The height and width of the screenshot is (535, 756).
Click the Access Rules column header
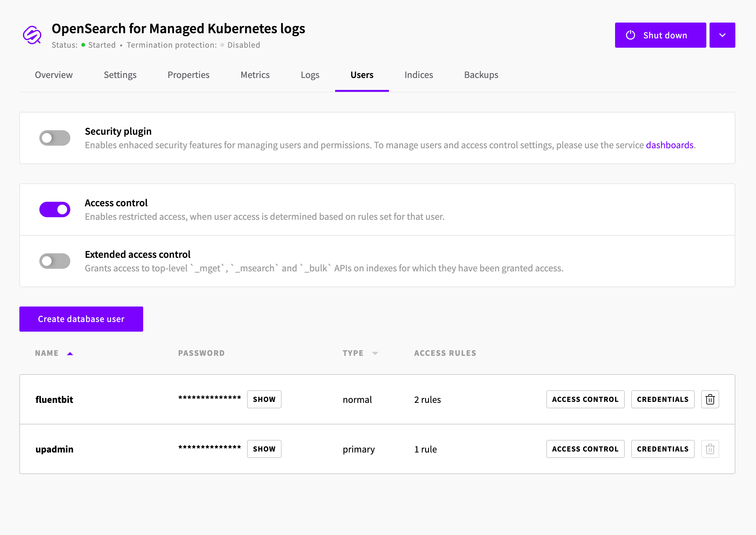coord(445,353)
